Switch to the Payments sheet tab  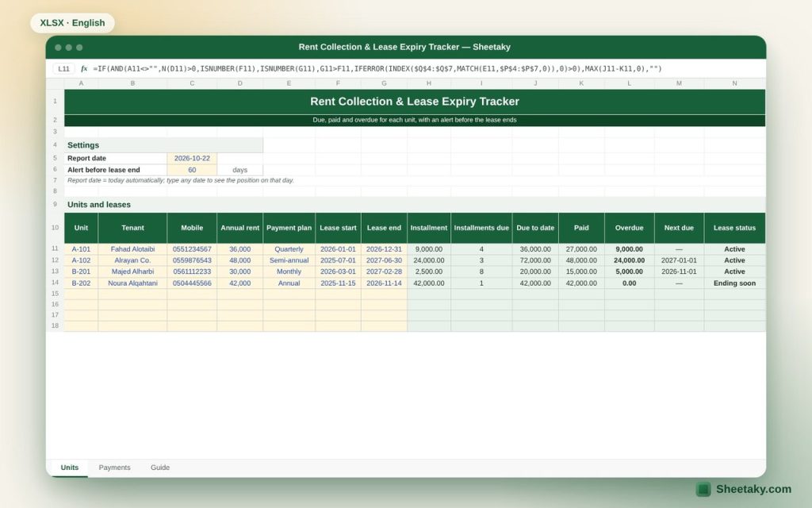point(114,468)
